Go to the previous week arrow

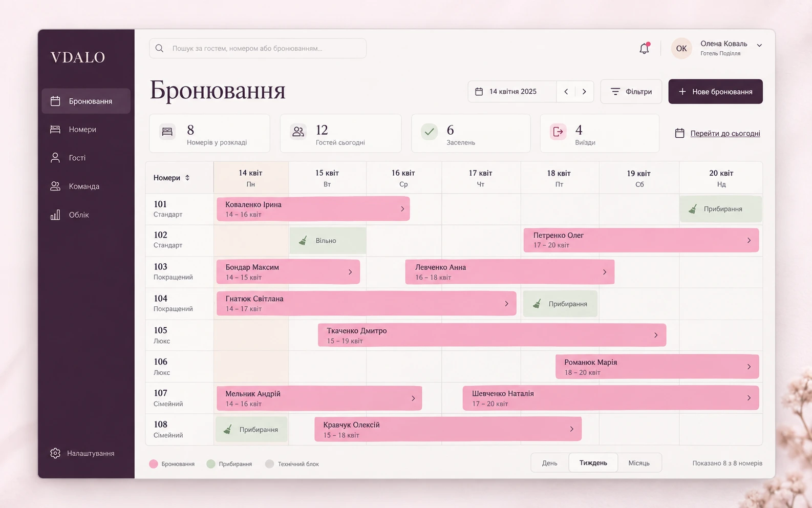[x=566, y=92]
